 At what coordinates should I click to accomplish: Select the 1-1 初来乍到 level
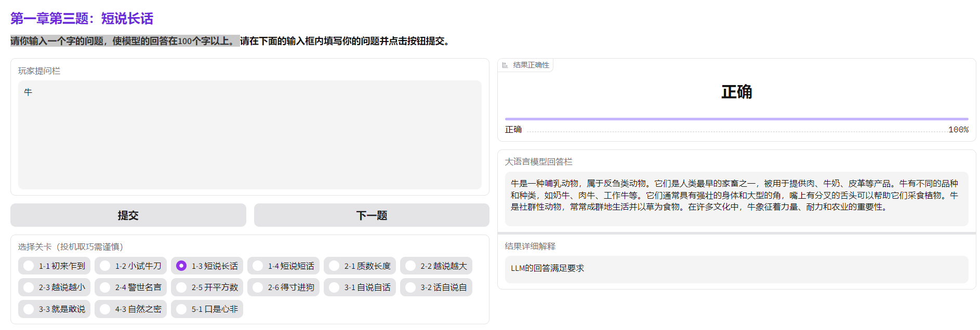pos(55,266)
